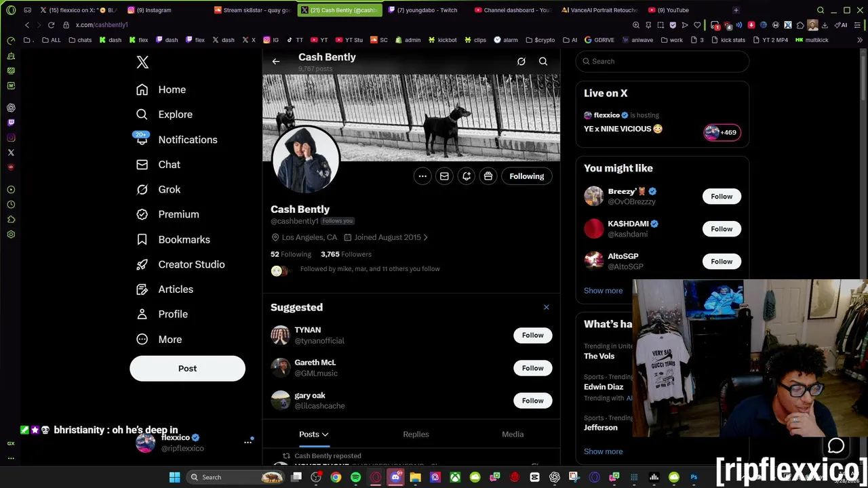The width and height of the screenshot is (868, 488).
Task: Open The Vols trending topic
Action: pyautogui.click(x=599, y=356)
